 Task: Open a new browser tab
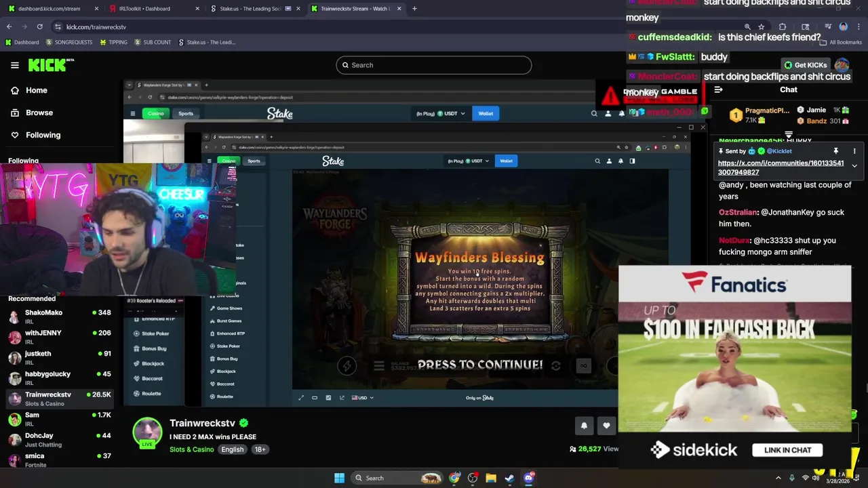click(414, 9)
